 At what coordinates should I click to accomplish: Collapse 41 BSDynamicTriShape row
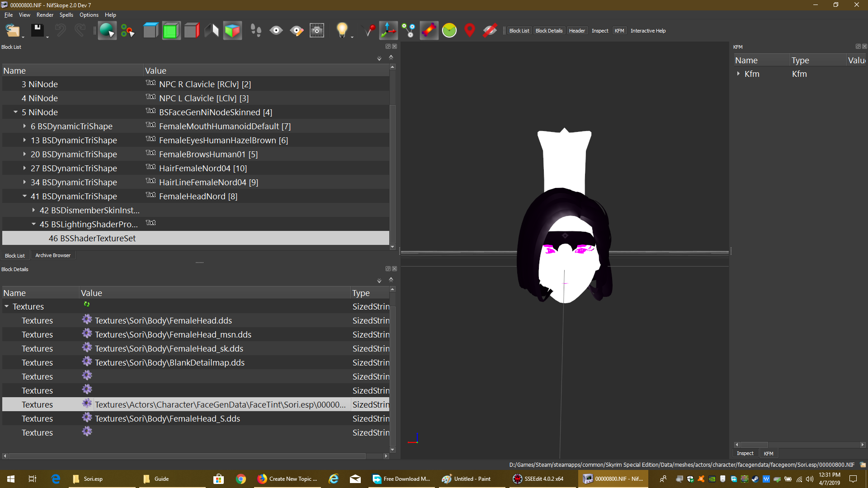(x=24, y=196)
